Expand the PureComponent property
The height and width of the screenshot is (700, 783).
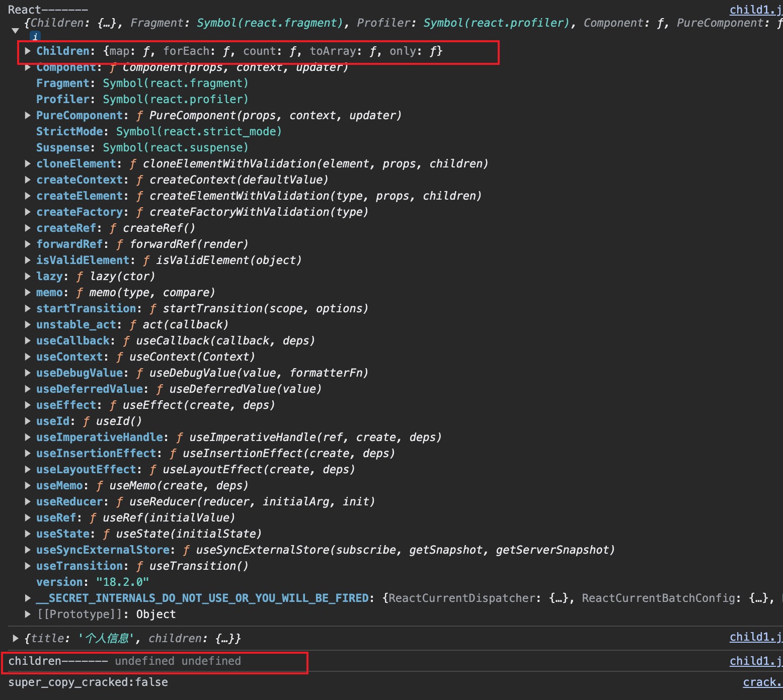(x=28, y=115)
